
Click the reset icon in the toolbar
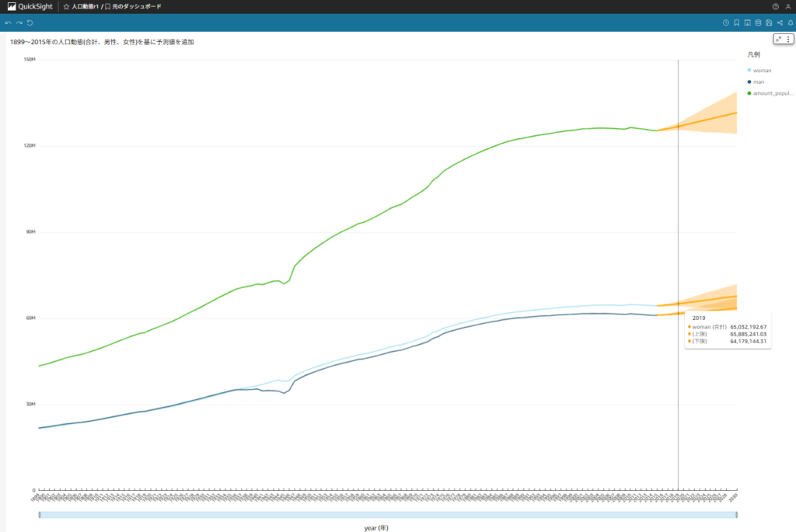(x=30, y=23)
